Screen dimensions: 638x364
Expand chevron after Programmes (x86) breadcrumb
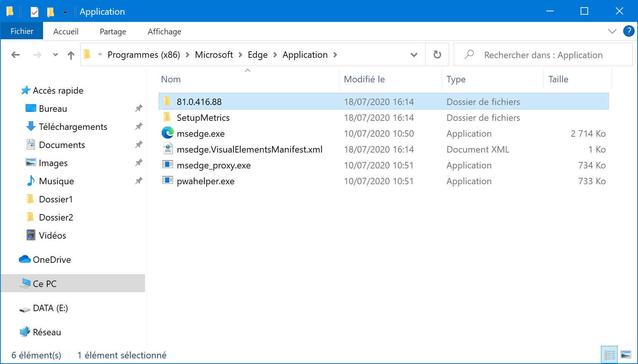click(x=187, y=55)
